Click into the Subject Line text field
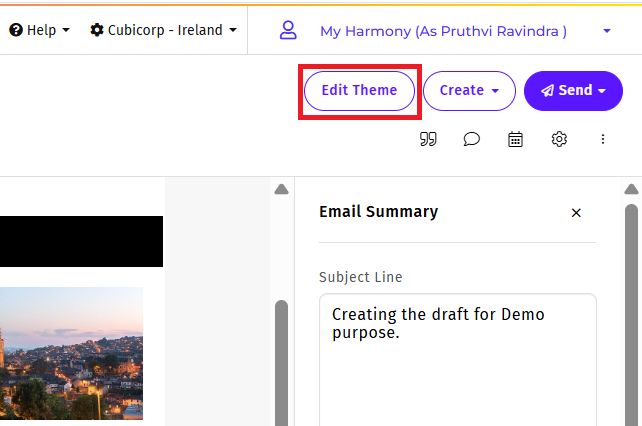 click(457, 360)
